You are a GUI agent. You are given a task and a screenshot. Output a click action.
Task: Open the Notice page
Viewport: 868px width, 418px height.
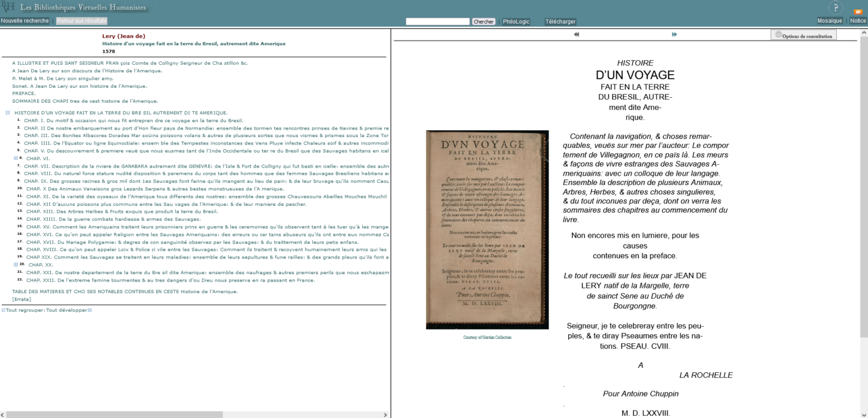click(x=858, y=21)
